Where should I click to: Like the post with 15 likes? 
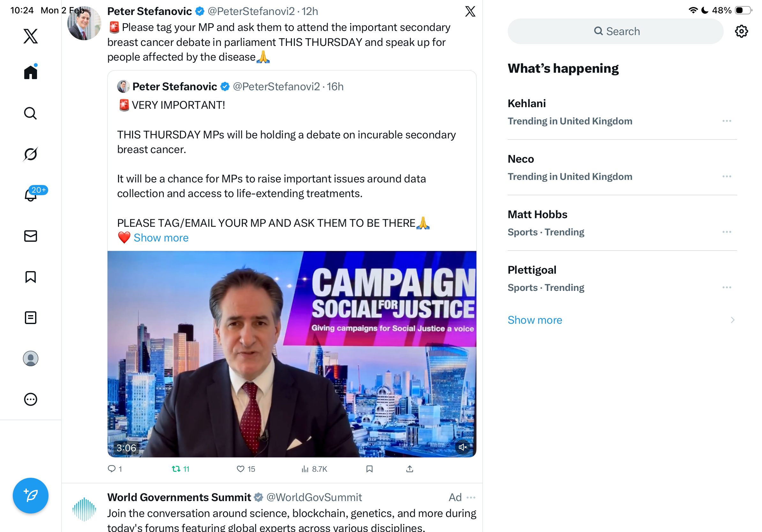pyautogui.click(x=240, y=469)
